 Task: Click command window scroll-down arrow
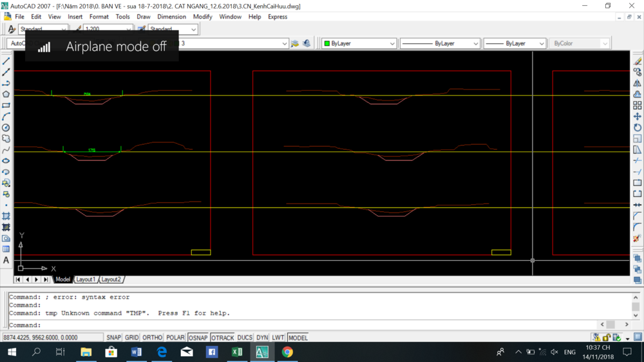pyautogui.click(x=636, y=316)
